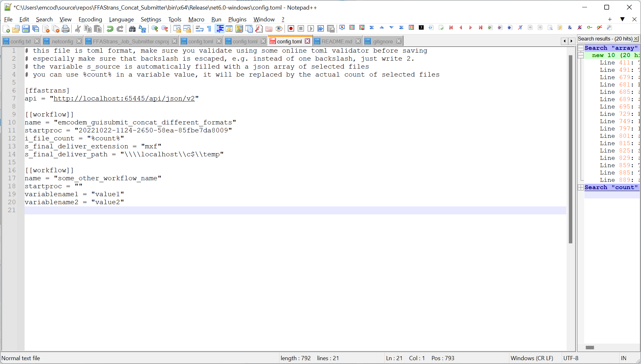Open the Macro menu
This screenshot has width=641, height=364.
click(x=196, y=19)
